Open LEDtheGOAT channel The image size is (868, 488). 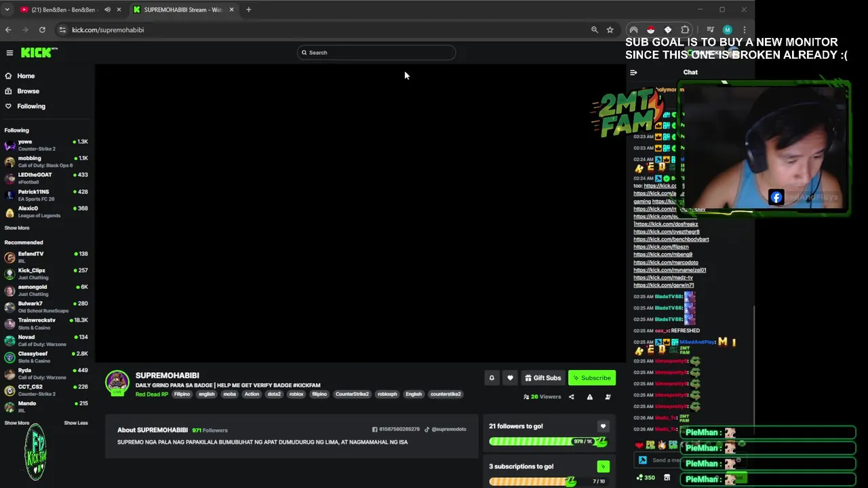click(46, 178)
